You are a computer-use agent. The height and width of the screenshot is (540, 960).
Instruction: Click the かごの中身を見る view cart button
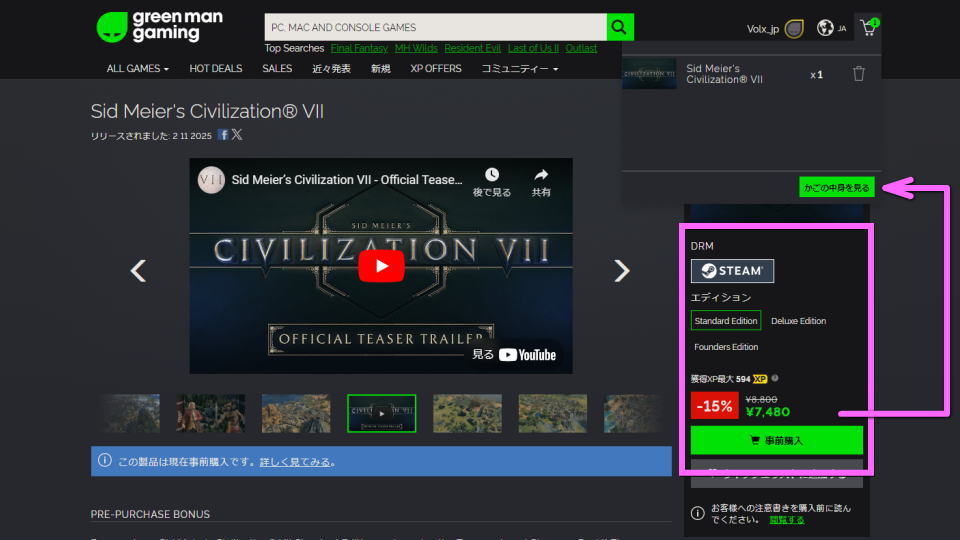[x=837, y=187]
